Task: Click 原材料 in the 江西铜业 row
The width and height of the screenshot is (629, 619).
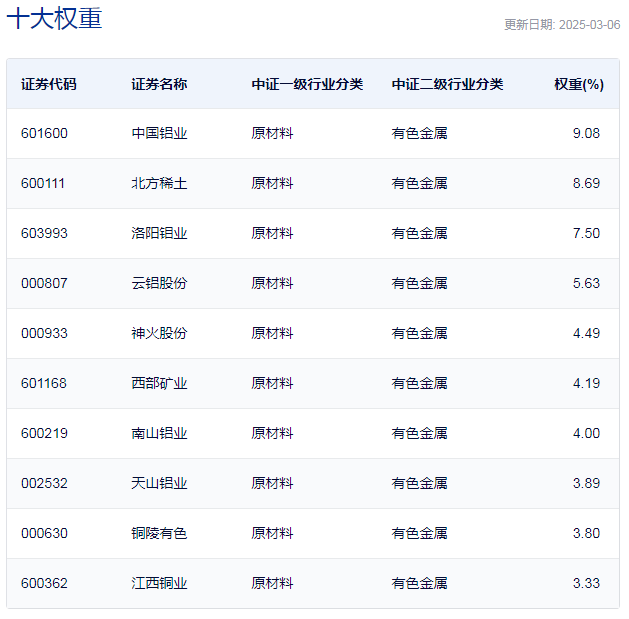Action: (272, 583)
